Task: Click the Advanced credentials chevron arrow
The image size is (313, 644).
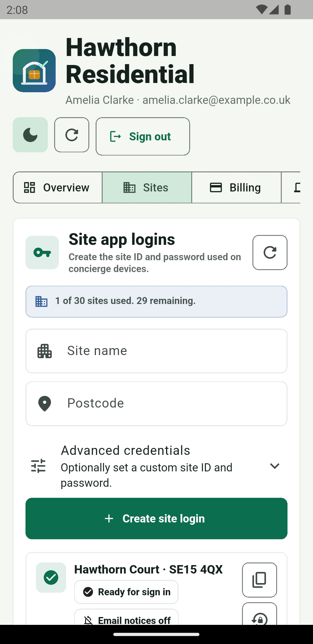Action: (x=274, y=466)
